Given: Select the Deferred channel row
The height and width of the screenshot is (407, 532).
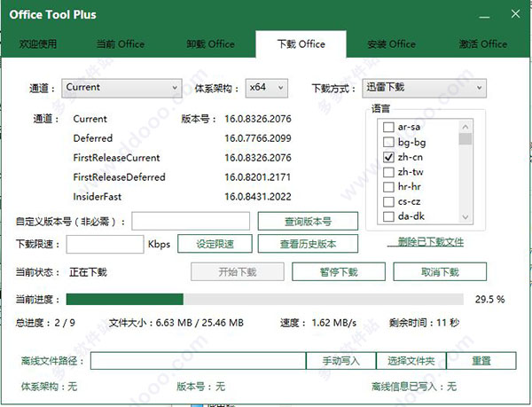Looking at the screenshot, I should click(92, 138).
